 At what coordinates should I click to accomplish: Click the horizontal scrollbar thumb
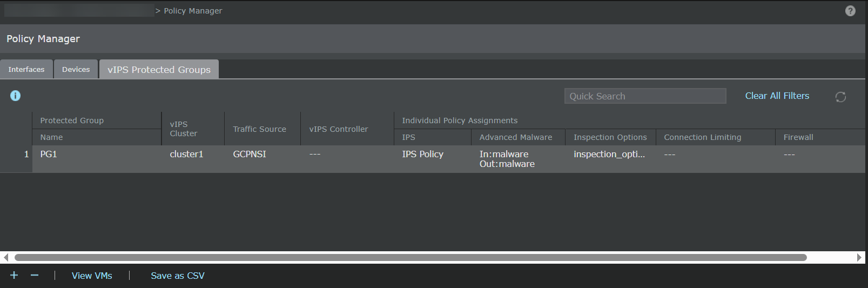[411, 257]
